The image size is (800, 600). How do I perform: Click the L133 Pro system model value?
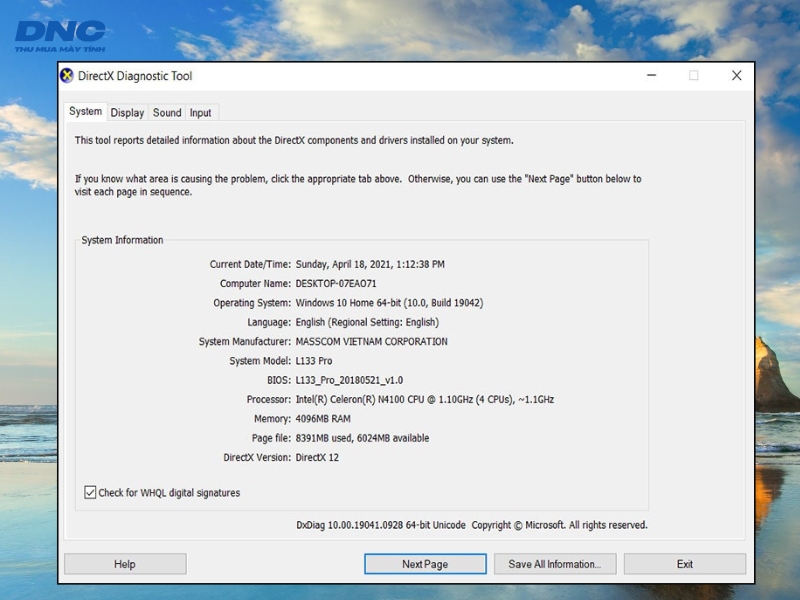[x=314, y=361]
